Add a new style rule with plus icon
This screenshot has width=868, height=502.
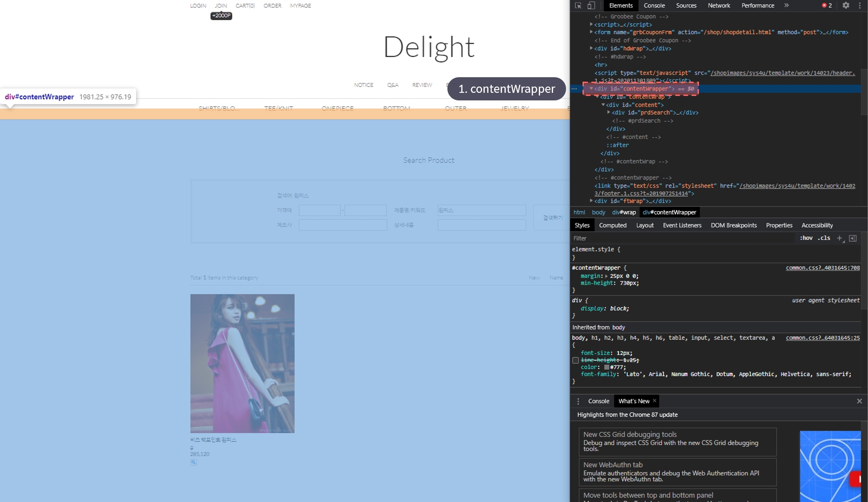tap(839, 238)
